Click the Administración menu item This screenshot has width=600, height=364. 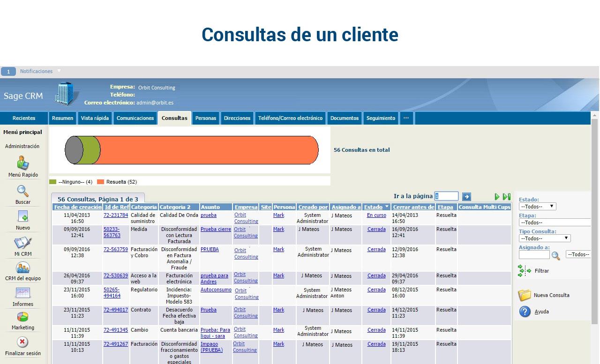pos(22,146)
